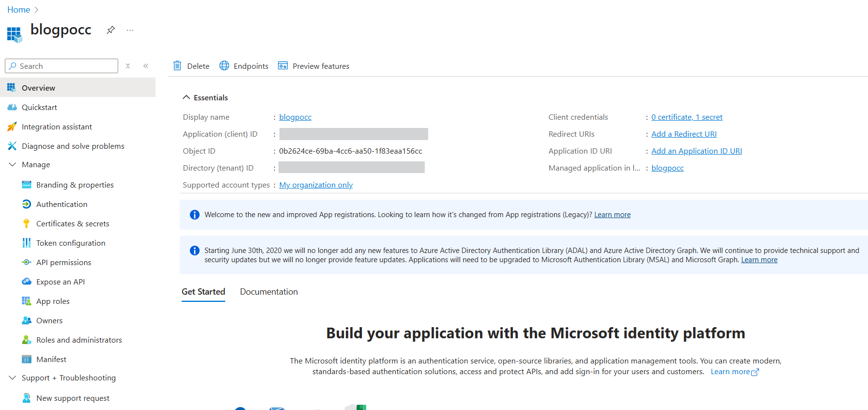Open 0 certificate, 1 secret link
868x410 pixels.
pos(687,117)
